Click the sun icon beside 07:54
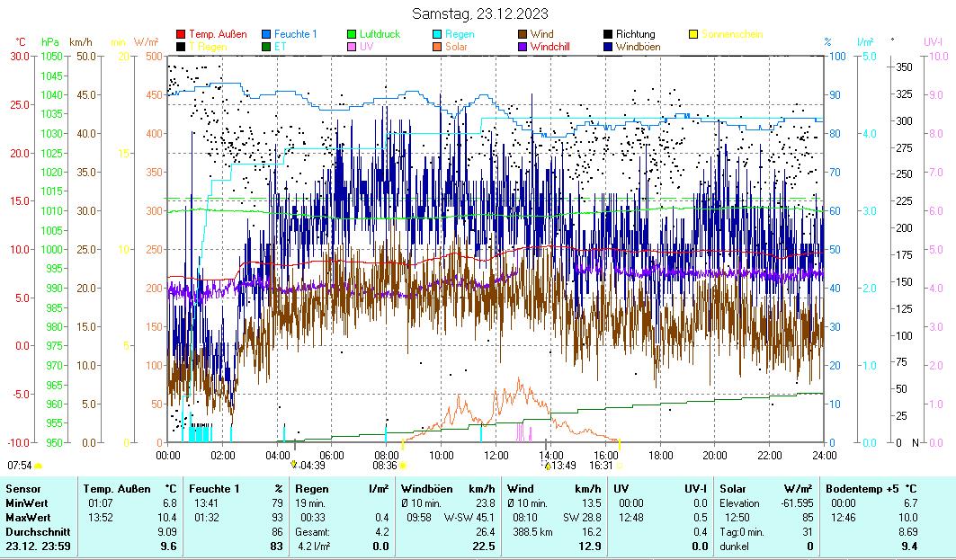This screenshot has height=560, width=956. point(38,466)
